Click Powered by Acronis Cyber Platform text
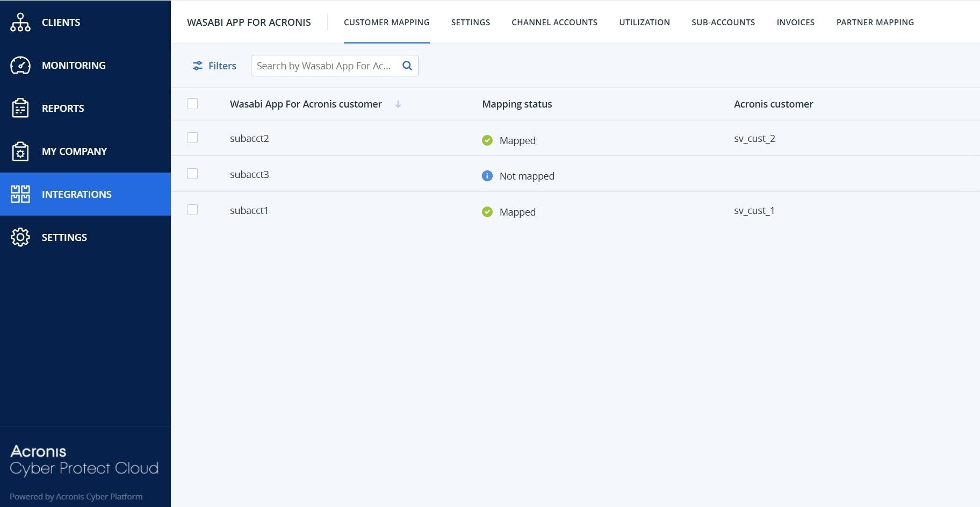Viewport: 980px width, 507px height. (x=76, y=496)
